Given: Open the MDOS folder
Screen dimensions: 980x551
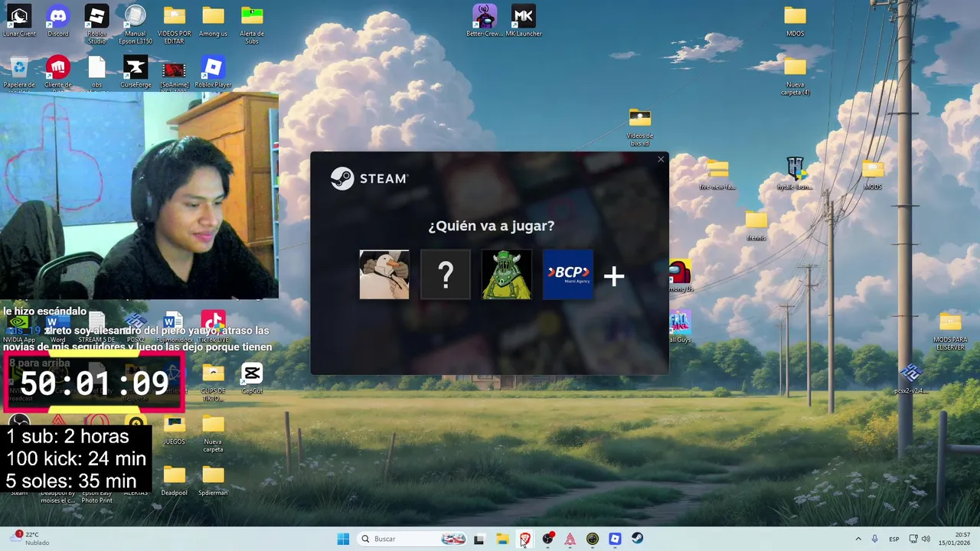Looking at the screenshot, I should pyautogui.click(x=795, y=21).
